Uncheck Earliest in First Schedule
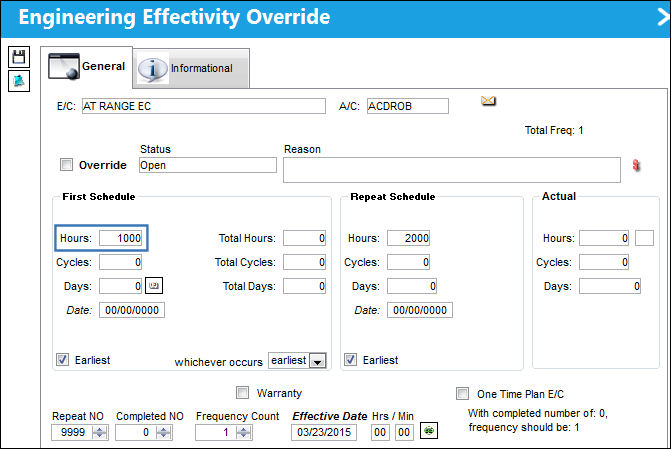Image resolution: width=671 pixels, height=449 pixels. click(62, 360)
